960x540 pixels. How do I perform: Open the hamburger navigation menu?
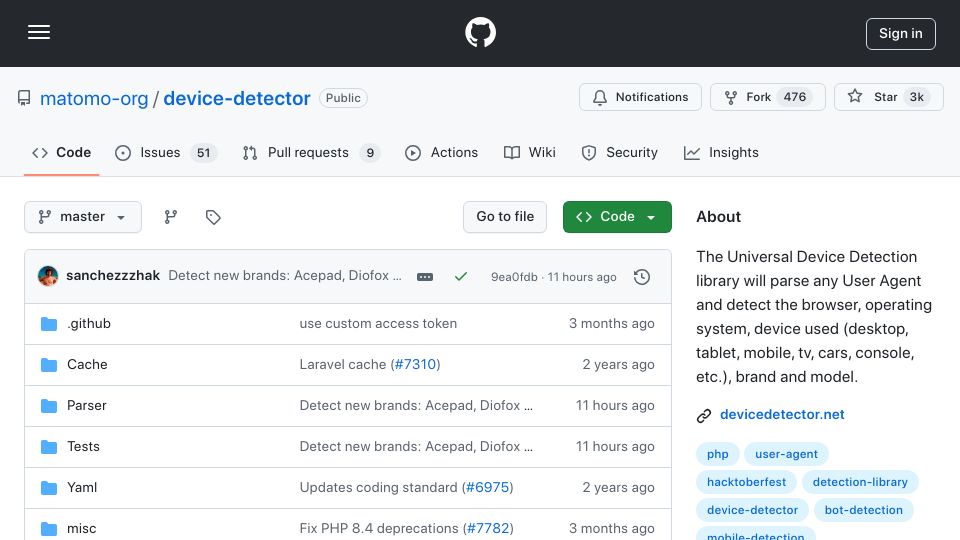pyautogui.click(x=39, y=32)
